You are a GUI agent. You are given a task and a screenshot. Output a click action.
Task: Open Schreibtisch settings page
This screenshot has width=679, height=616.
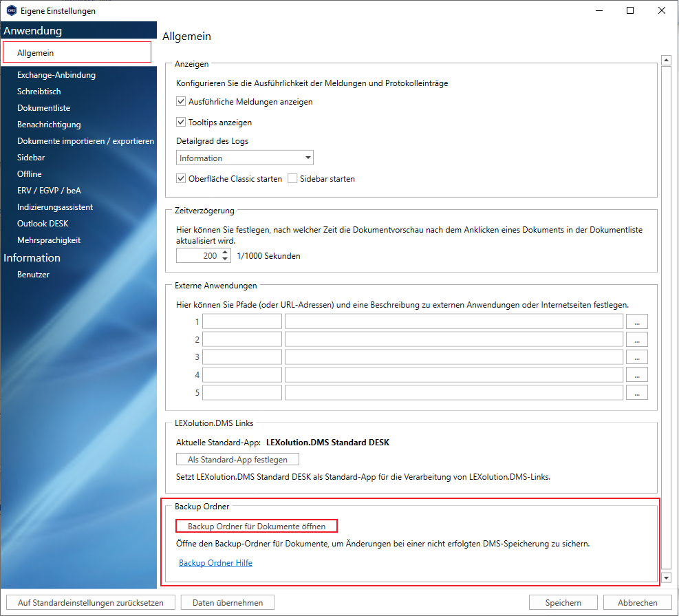click(39, 92)
